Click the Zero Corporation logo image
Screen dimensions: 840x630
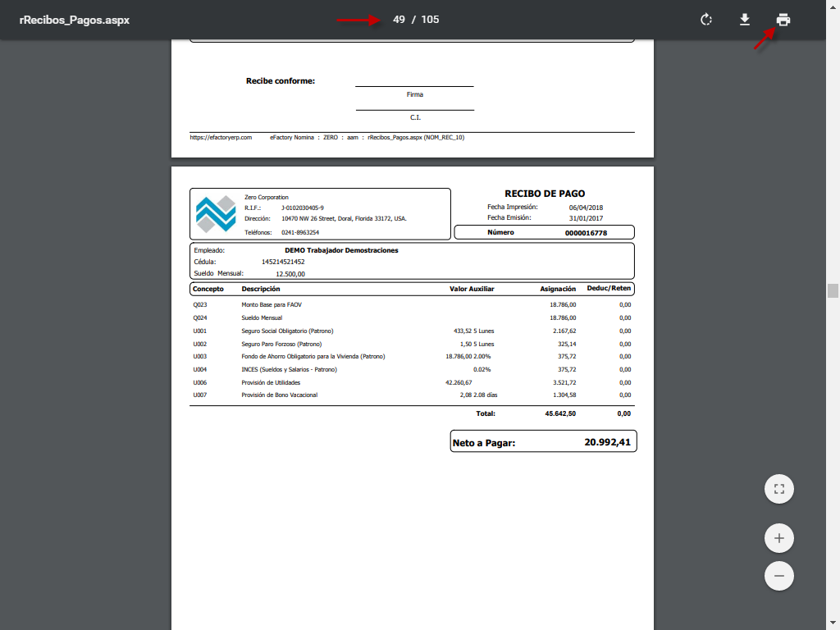point(216,214)
